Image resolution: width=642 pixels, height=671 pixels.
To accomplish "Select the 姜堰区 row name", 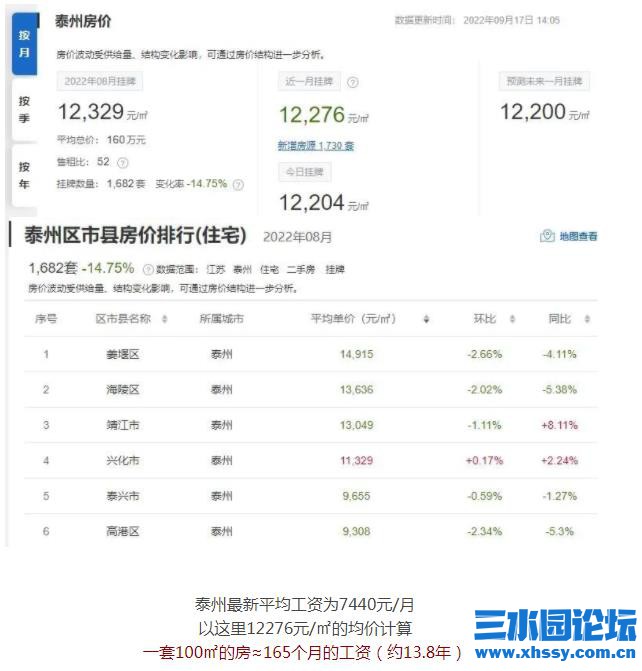I will (123, 354).
